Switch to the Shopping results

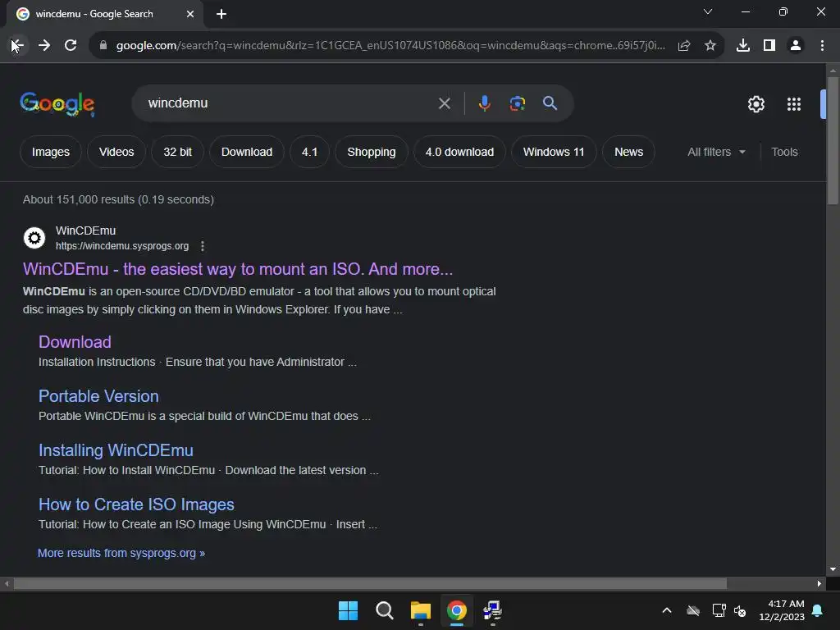point(372,152)
